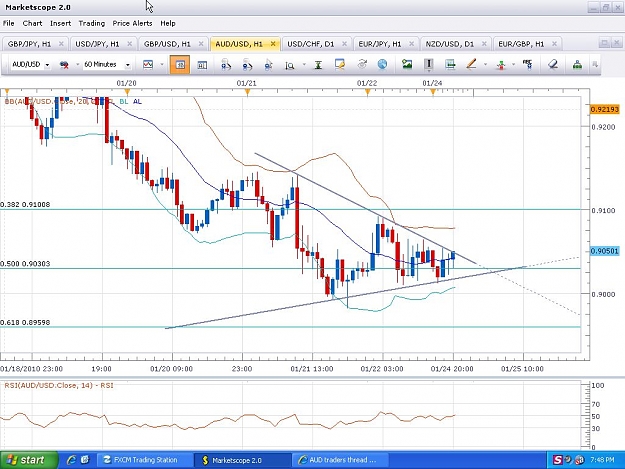
Task: Click the 0.90501 current price label
Action: coord(605,251)
